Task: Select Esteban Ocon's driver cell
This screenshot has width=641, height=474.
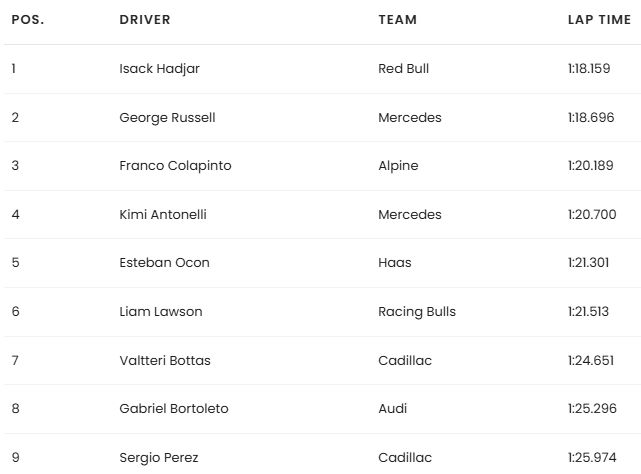Action: point(164,263)
